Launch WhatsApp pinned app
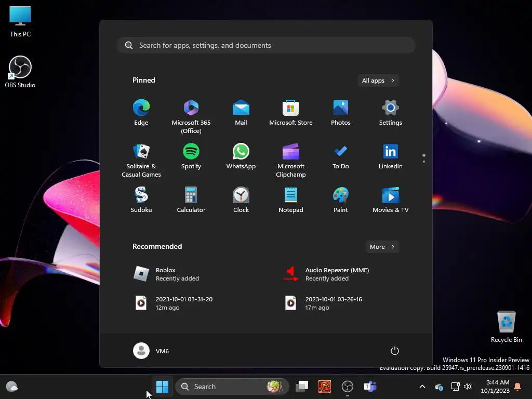 coord(241,156)
